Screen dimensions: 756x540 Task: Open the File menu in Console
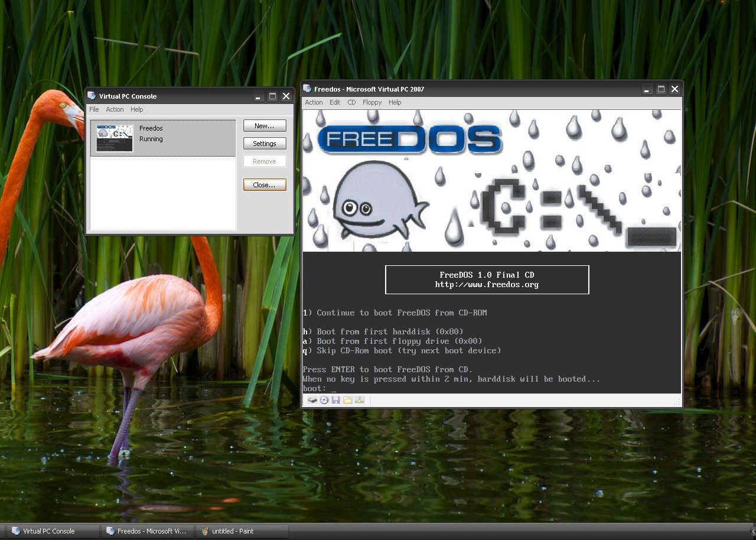coord(94,109)
